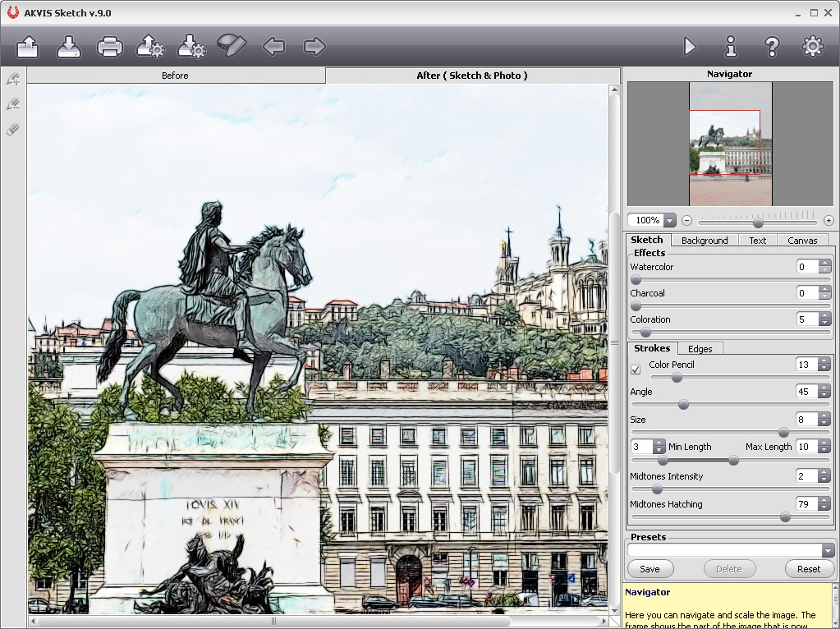Open the help question mark icon
The height and width of the screenshot is (629, 840).
(772, 47)
